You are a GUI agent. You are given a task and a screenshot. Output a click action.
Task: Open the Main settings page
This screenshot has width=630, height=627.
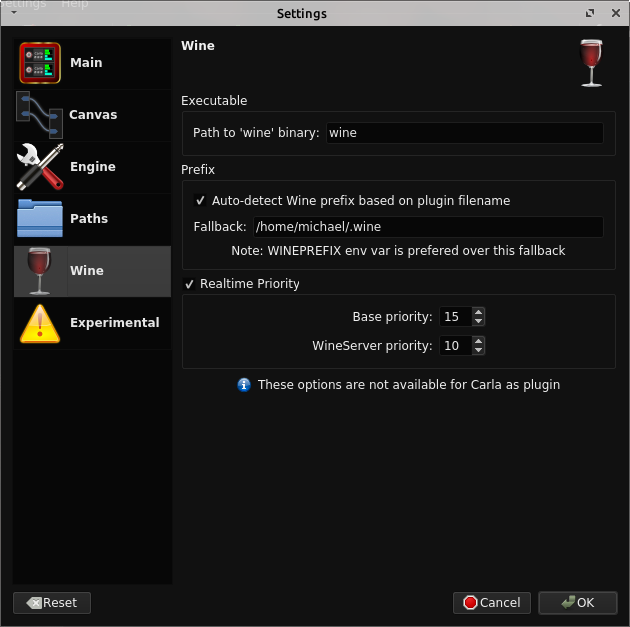[92, 63]
